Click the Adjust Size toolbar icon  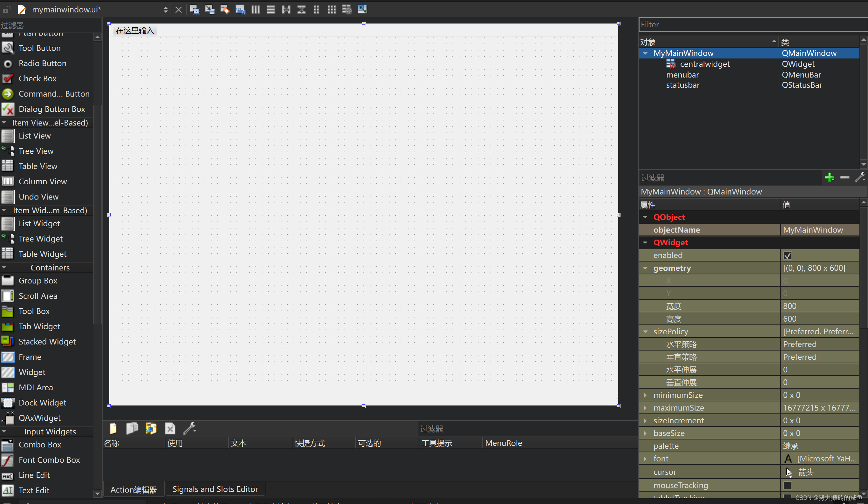362,9
